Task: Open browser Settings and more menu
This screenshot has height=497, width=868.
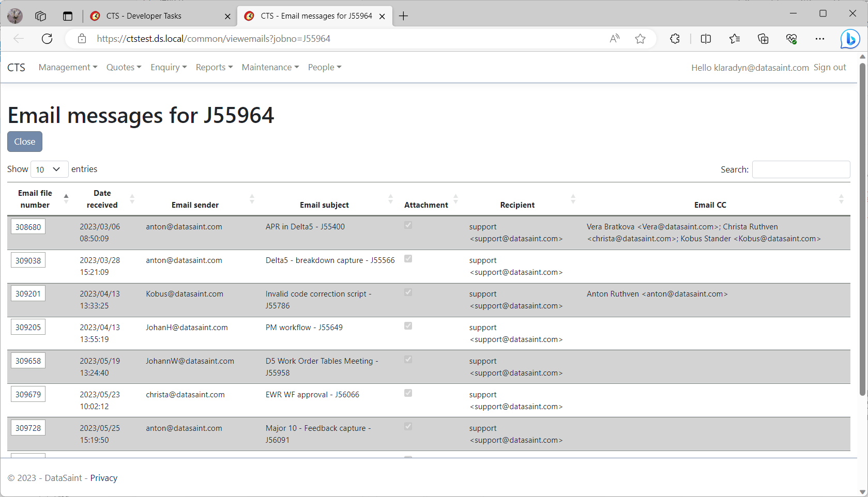Action: [820, 39]
